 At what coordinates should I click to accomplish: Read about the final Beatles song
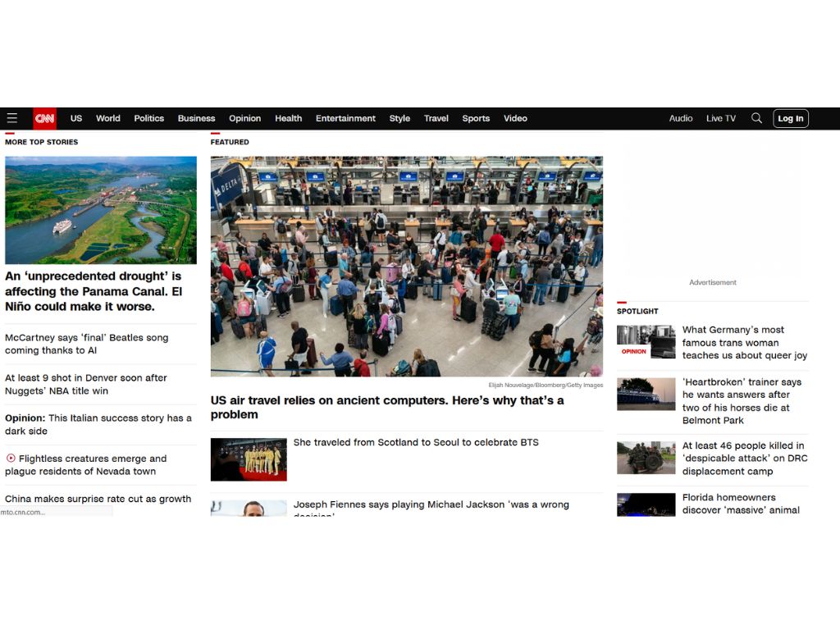pyautogui.click(x=90, y=344)
